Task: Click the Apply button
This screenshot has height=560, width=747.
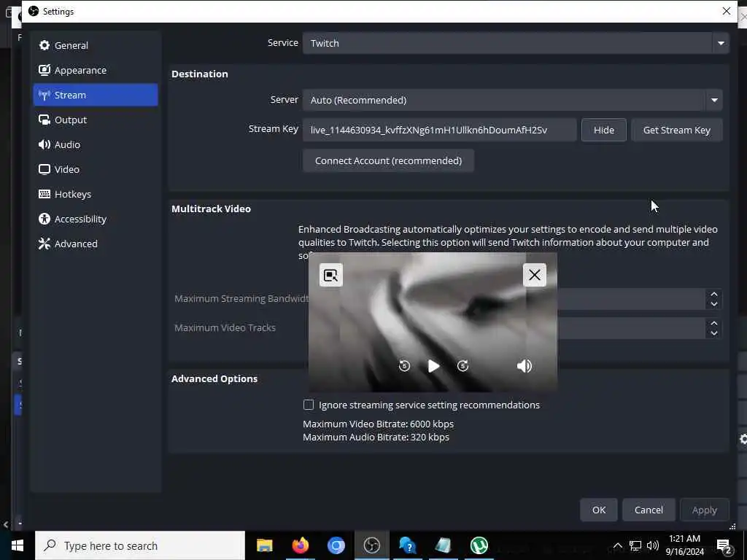Action: point(704,510)
